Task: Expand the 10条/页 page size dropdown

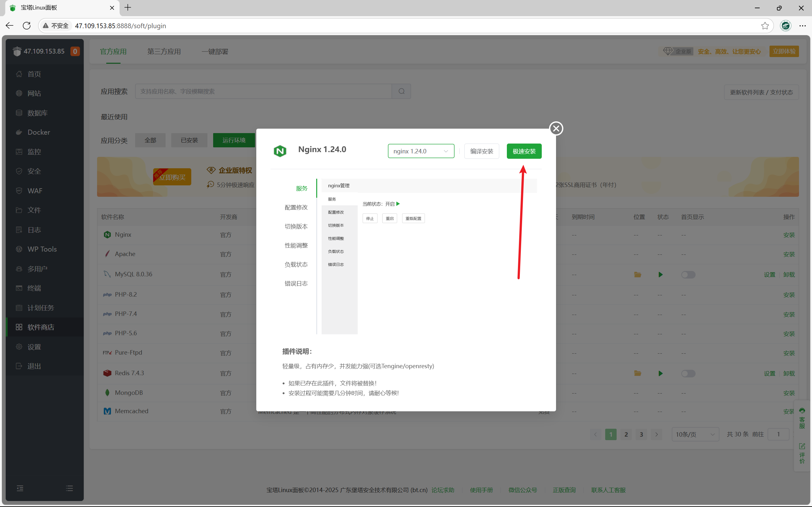Action: pos(695,434)
